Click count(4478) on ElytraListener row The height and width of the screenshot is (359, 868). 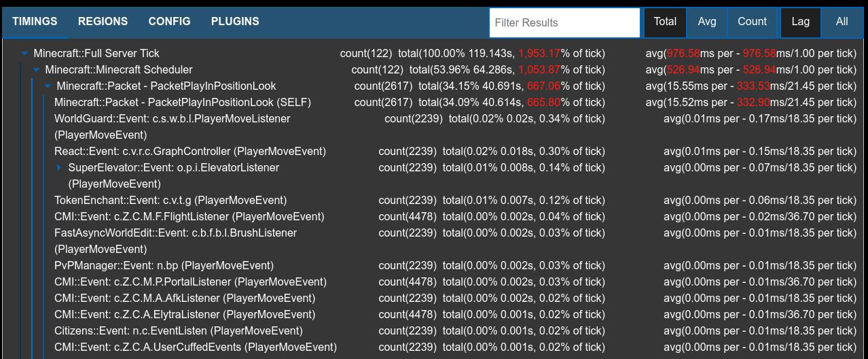(408, 314)
